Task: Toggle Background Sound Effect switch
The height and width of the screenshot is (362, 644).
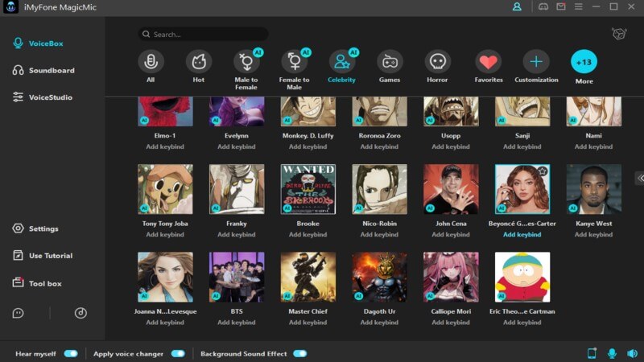Action: coord(300,353)
